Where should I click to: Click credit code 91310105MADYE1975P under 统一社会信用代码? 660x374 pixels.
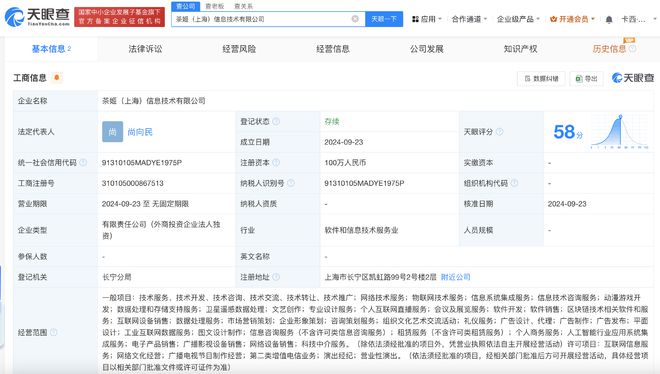(x=142, y=162)
